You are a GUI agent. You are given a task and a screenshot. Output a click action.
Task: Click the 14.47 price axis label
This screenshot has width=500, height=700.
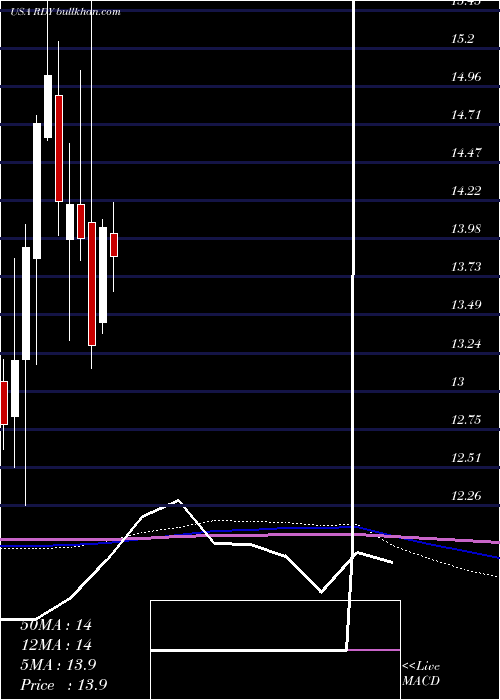(x=466, y=153)
